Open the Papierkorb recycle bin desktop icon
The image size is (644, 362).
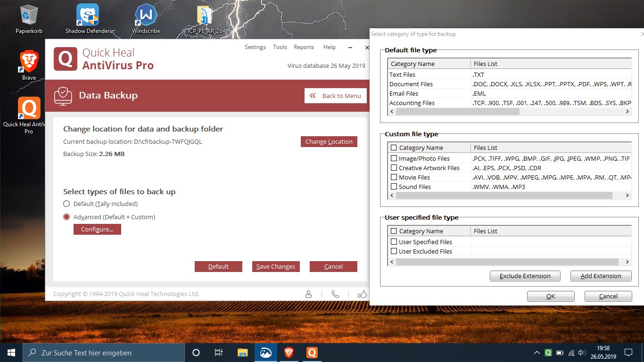pos(29,19)
